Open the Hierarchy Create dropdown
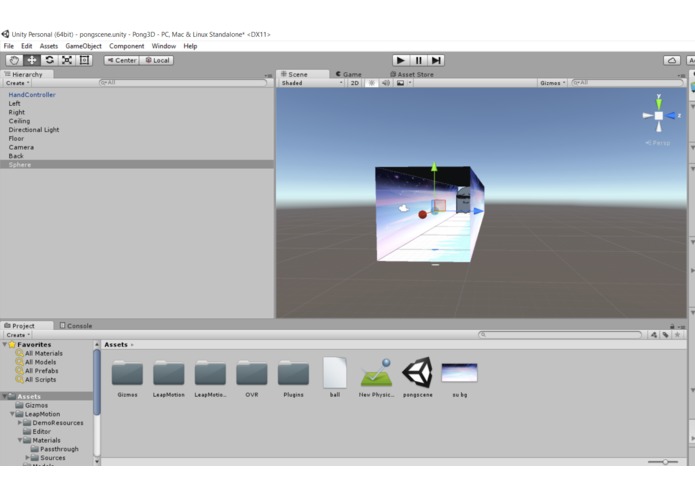This screenshot has height=494, width=695. (17, 83)
